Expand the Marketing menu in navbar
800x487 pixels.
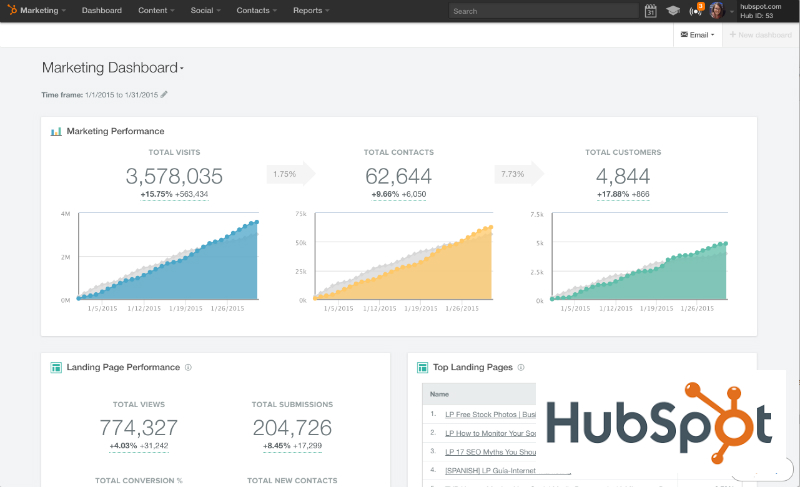(43, 11)
